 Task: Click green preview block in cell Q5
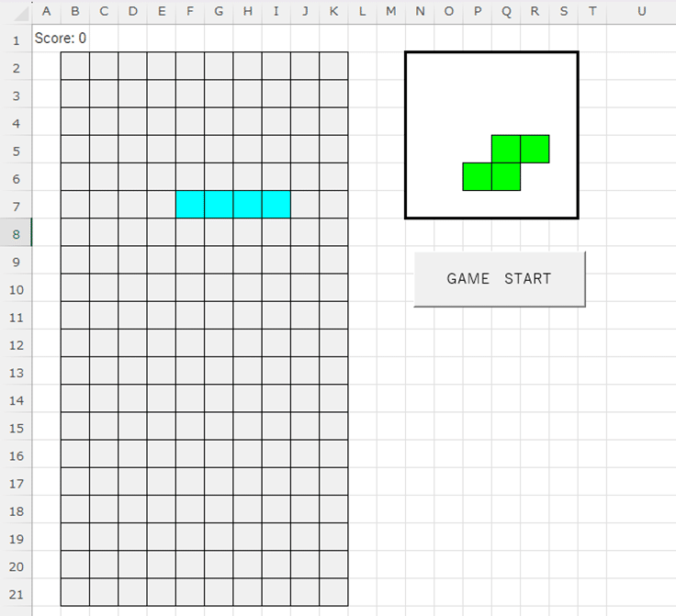pyautogui.click(x=506, y=149)
